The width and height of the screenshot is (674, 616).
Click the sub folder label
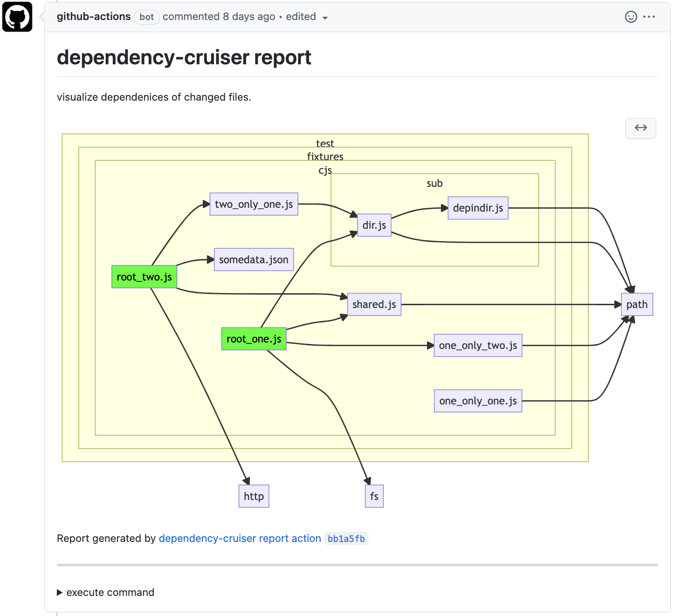[434, 183]
